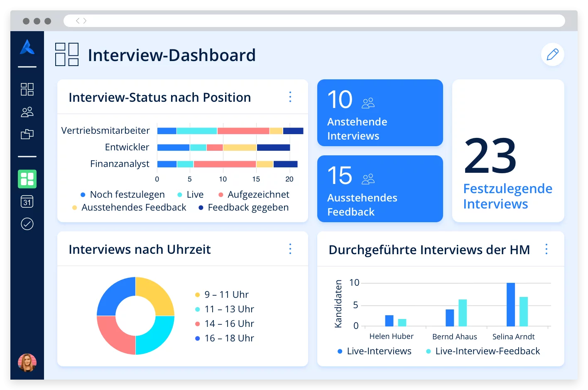Click the blue logo in the sidebar
The image size is (588, 390).
(x=27, y=47)
